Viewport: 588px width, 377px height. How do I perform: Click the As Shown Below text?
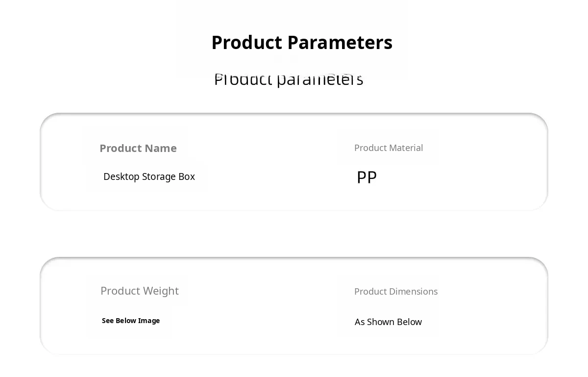(x=388, y=322)
